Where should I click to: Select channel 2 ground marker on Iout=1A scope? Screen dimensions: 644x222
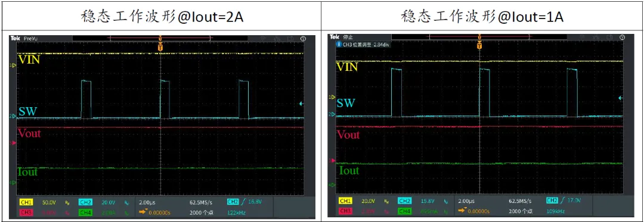pyautogui.click(x=333, y=114)
